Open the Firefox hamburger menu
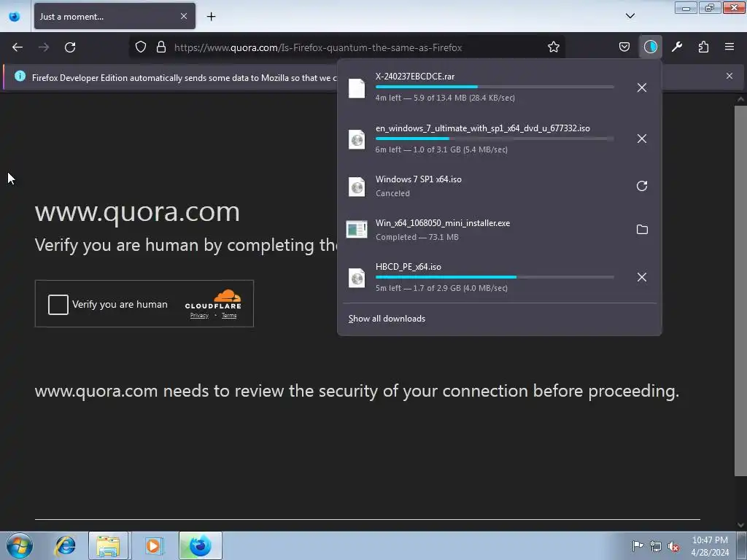This screenshot has width=747, height=560. point(729,47)
